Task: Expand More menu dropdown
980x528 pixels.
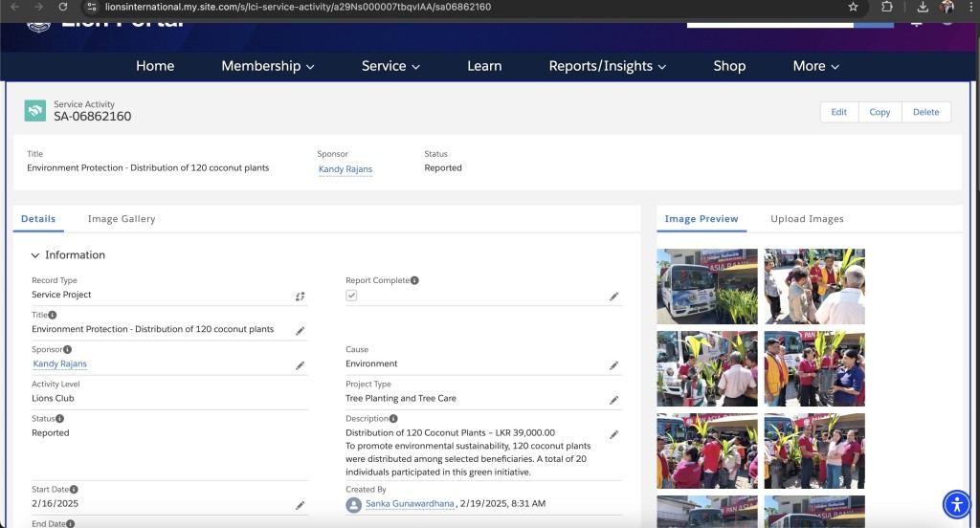Action: pos(815,66)
